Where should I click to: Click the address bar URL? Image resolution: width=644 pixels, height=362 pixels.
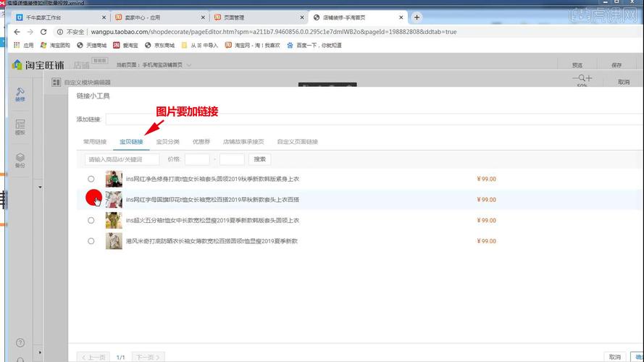[274, 32]
